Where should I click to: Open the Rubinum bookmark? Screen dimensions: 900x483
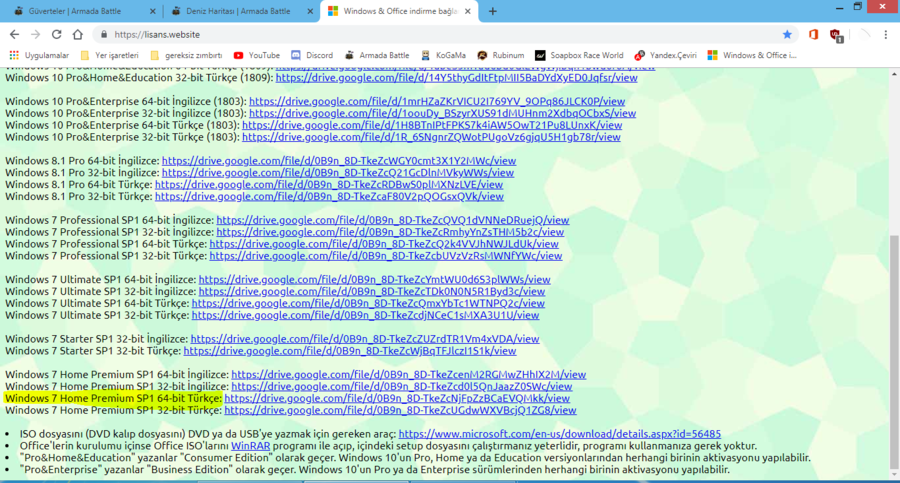click(501, 55)
